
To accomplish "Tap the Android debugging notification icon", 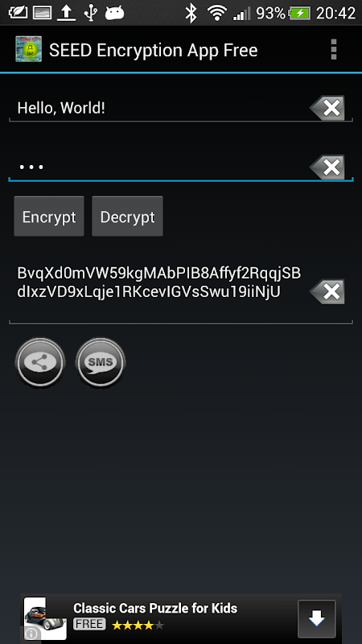I will point(114,13).
